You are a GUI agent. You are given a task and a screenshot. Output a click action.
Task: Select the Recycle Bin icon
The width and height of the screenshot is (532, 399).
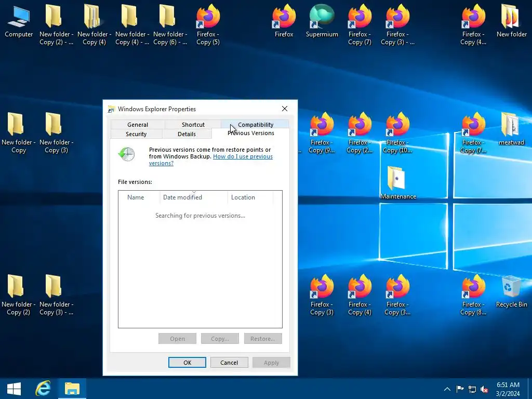point(511,291)
